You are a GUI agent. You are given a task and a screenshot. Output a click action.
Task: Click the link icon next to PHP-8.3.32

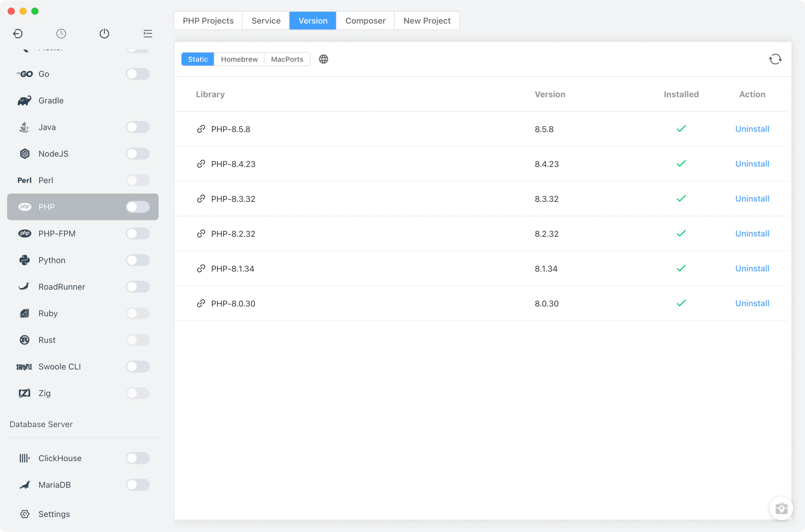pyautogui.click(x=201, y=199)
